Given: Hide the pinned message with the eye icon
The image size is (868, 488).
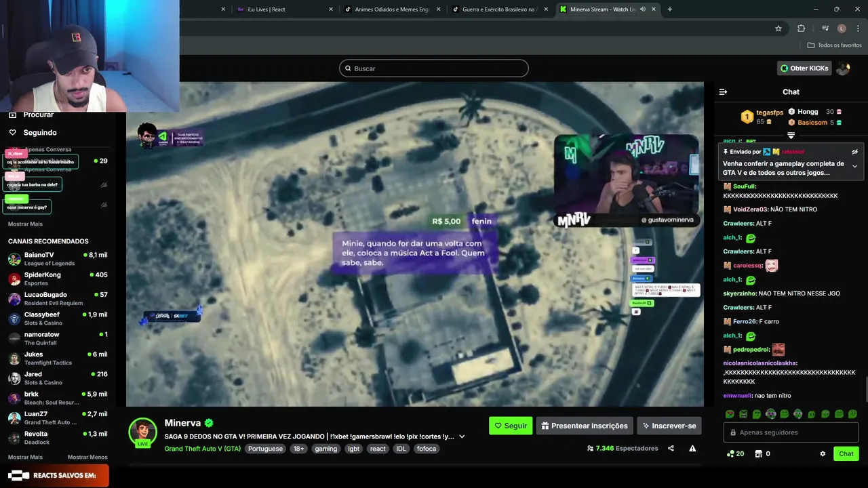Looking at the screenshot, I should (x=854, y=152).
